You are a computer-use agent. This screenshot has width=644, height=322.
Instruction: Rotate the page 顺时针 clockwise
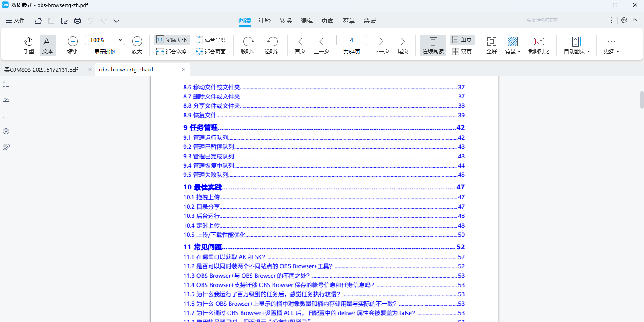click(x=248, y=45)
